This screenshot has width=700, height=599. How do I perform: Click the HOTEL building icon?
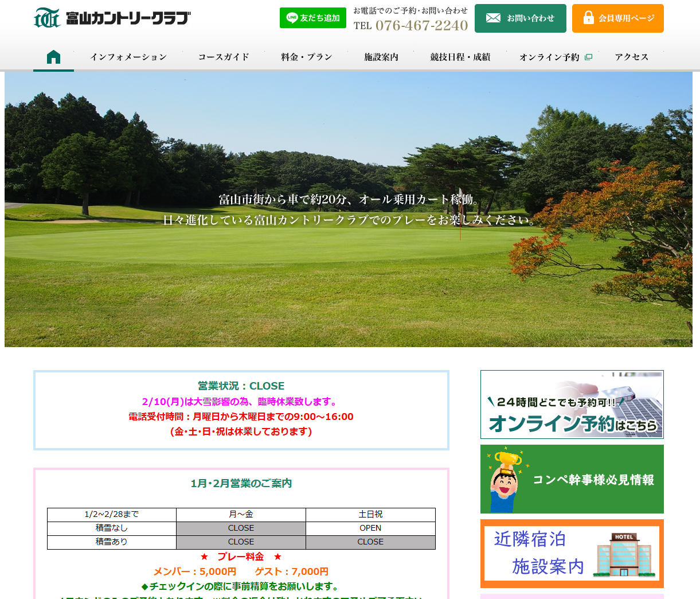pyautogui.click(x=623, y=555)
